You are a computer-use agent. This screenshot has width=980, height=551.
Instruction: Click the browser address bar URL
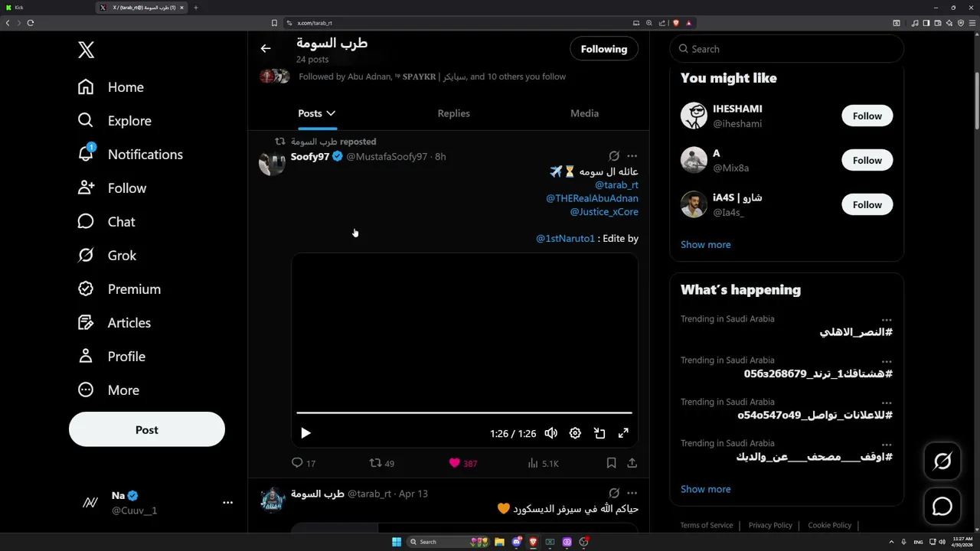315,23
